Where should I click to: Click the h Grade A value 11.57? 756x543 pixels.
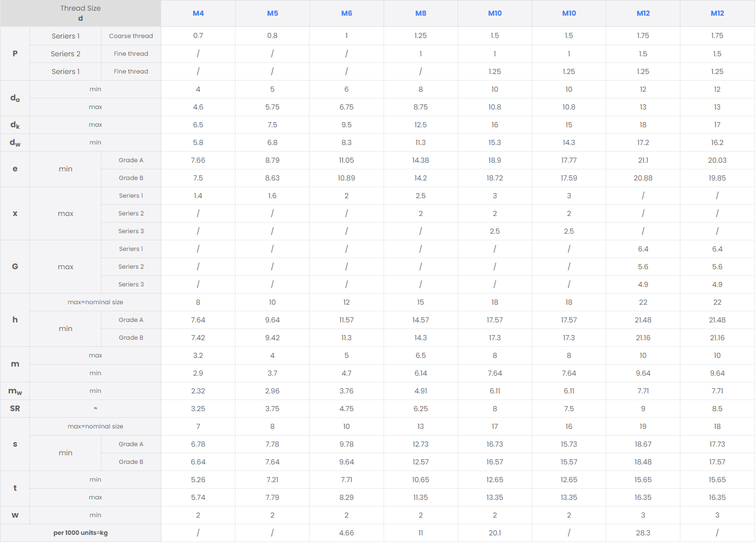[347, 320]
